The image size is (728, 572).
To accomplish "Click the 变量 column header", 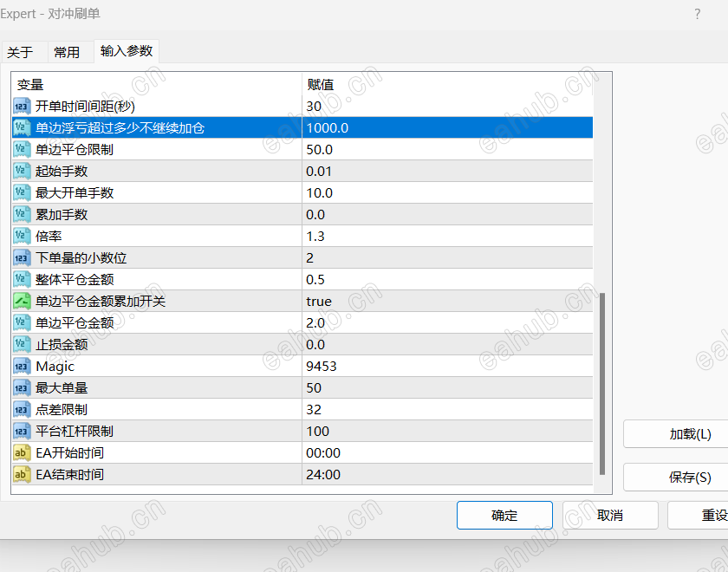I will [x=157, y=85].
